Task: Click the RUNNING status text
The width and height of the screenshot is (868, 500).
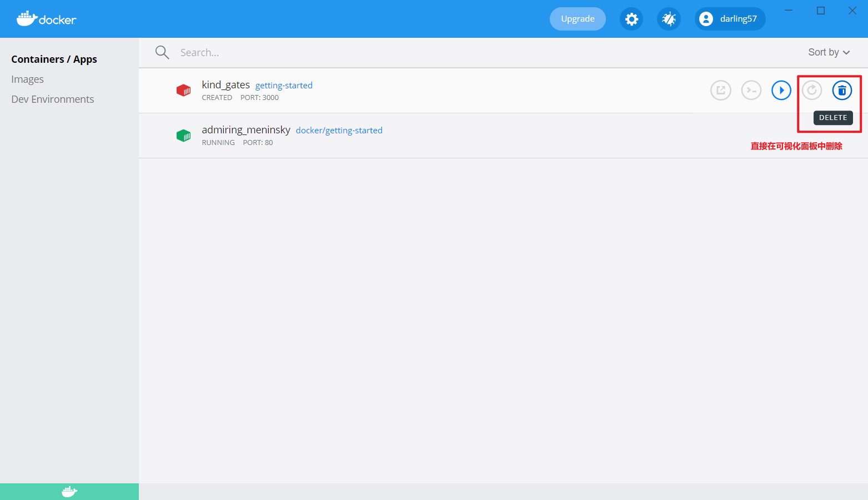Action: [218, 143]
